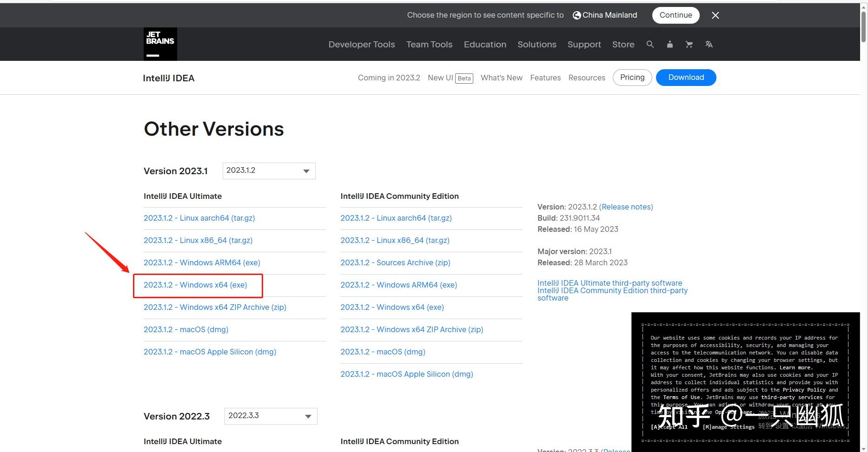Image resolution: width=868 pixels, height=452 pixels.
Task: Open Terms of Use in cookie notice
Action: (682, 397)
